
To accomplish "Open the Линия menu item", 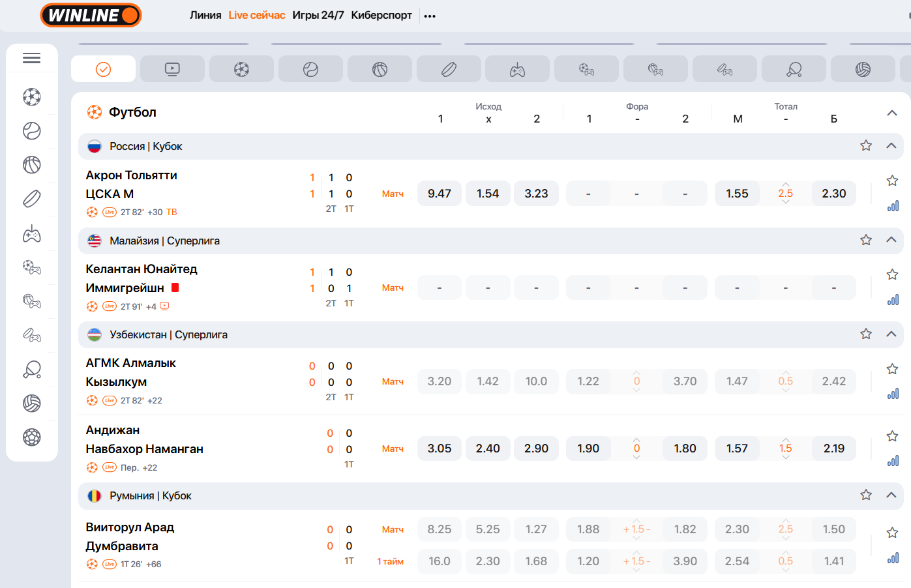I will 205,15.
